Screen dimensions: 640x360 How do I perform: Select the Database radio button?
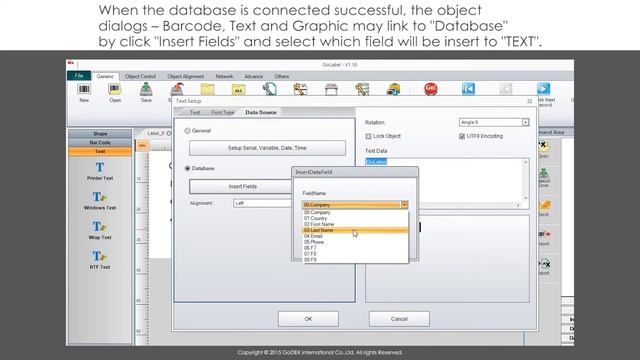(x=187, y=168)
